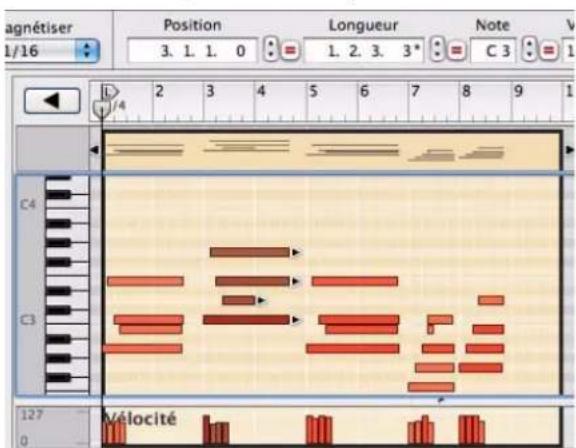Click the C4 label on the piano keyboard
The width and height of the screenshot is (576, 448).
[x=28, y=204]
